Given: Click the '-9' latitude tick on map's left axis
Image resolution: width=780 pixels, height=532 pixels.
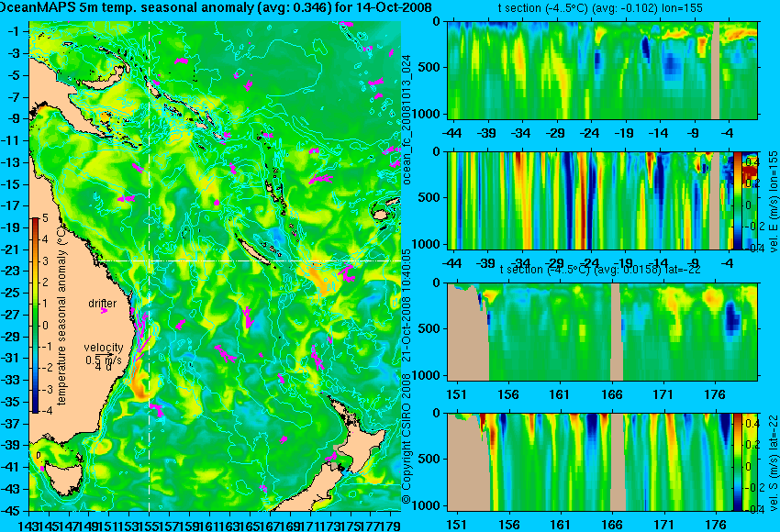Looking at the screenshot, I should 14,118.
